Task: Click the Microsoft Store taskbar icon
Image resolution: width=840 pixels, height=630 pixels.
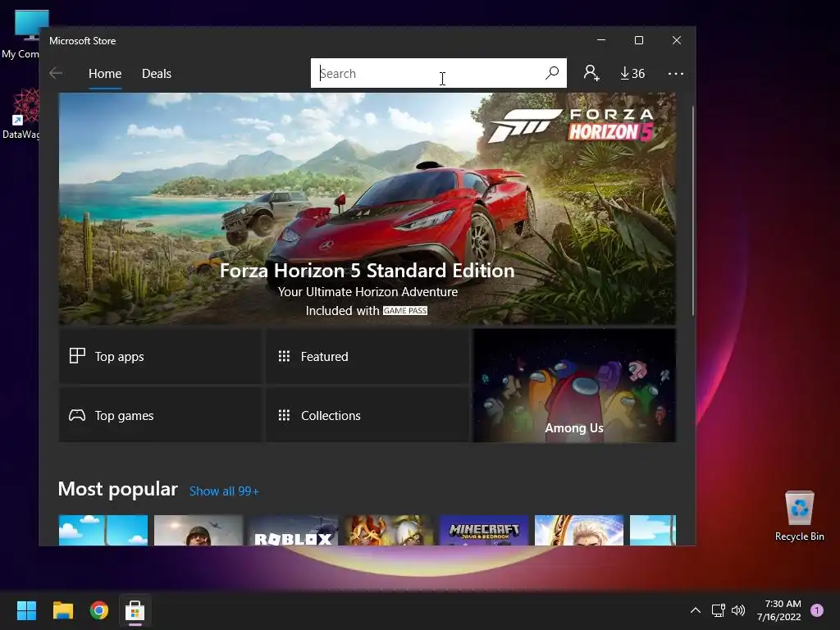Action: point(135,610)
